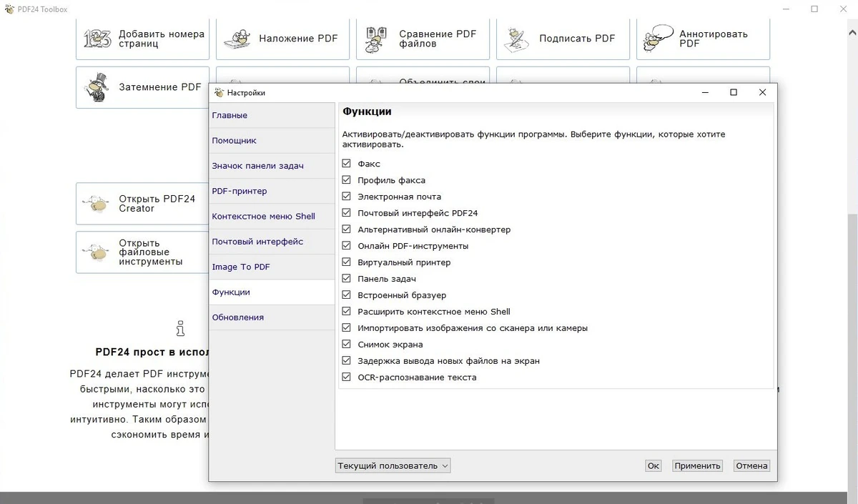The width and height of the screenshot is (858, 504).
Task: Click the Наложение PDF overlay icon
Action: (237, 39)
